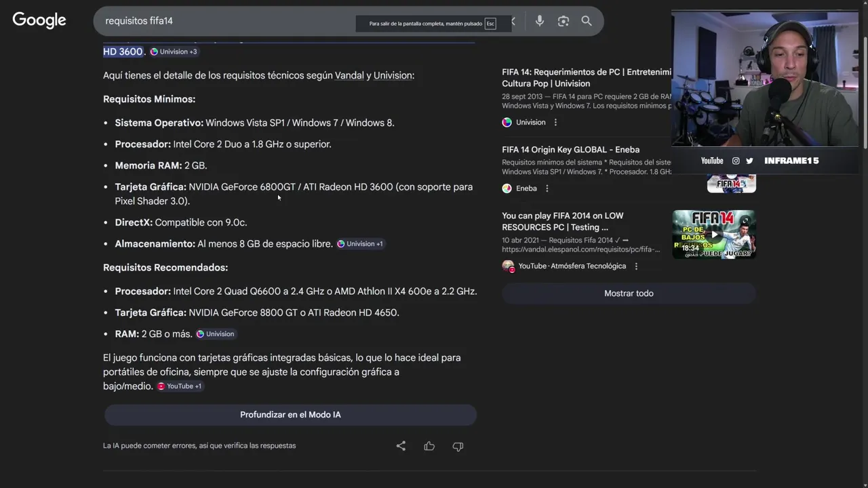Open search by image camera icon

563,21
